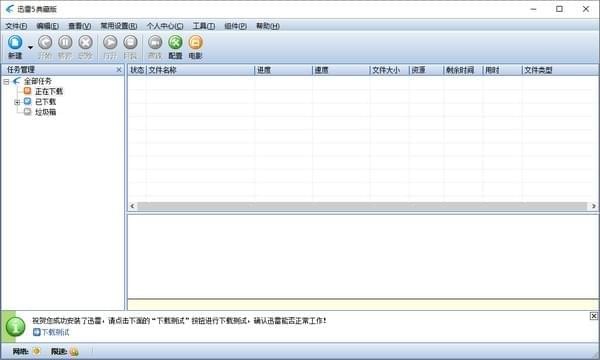Select 全部任务 in the task tree
Viewport: 600px width, 360px height.
tap(38, 81)
